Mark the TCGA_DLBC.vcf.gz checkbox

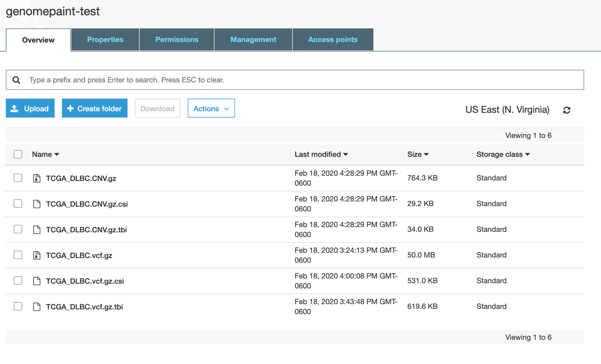point(18,255)
